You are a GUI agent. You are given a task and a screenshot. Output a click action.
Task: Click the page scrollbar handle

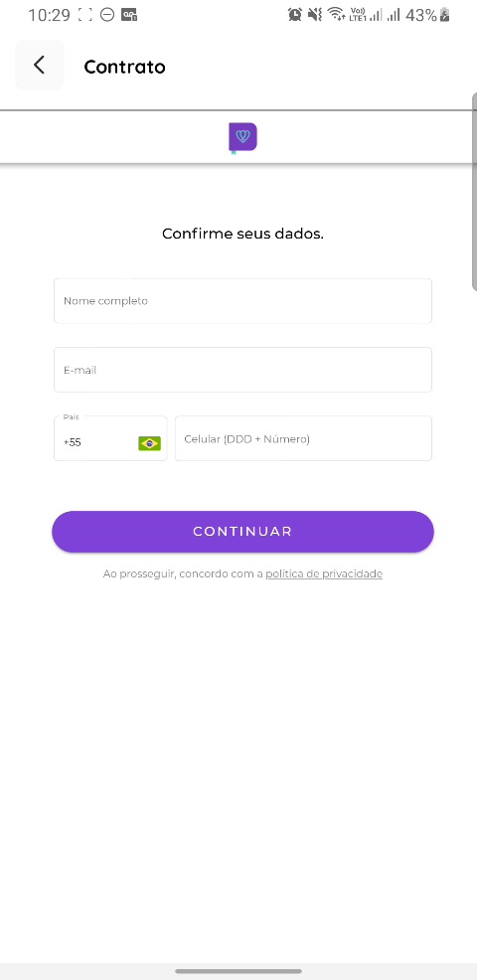[474, 191]
